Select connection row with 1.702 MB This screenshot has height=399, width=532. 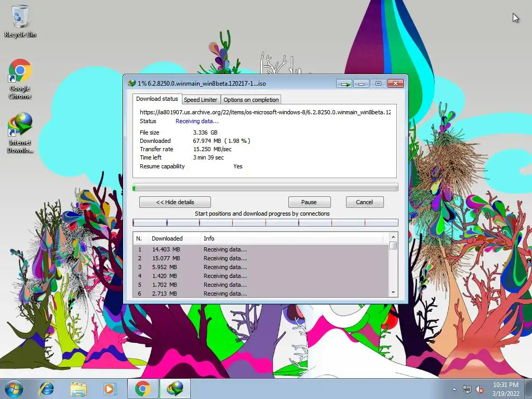[261, 285]
